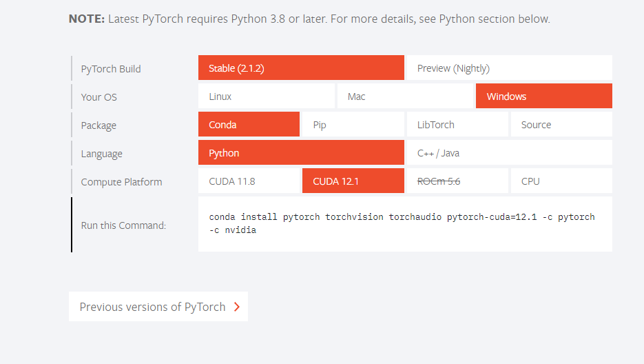Image resolution: width=644 pixels, height=364 pixels.
Task: Choose Source package option
Action: click(561, 125)
